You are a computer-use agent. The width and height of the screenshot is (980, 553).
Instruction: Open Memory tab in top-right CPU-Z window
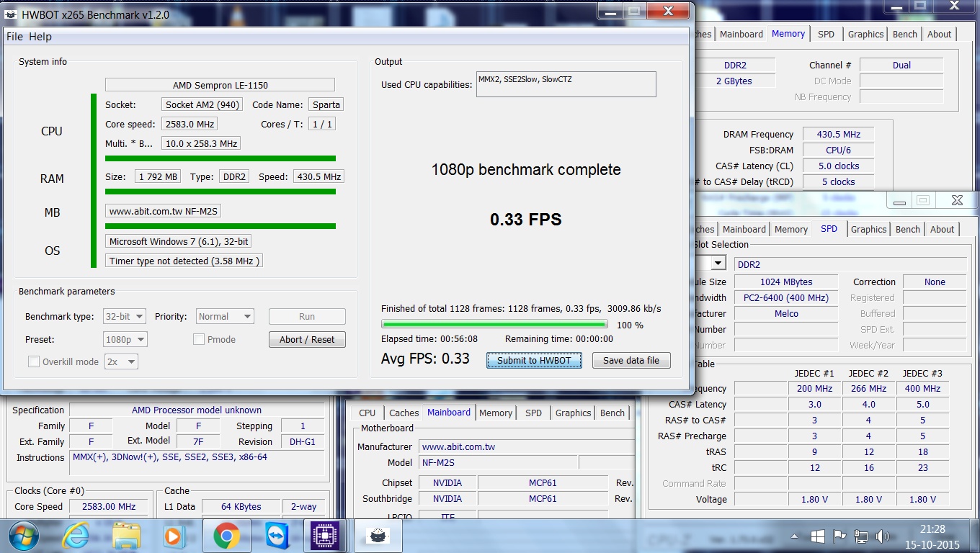click(x=788, y=33)
